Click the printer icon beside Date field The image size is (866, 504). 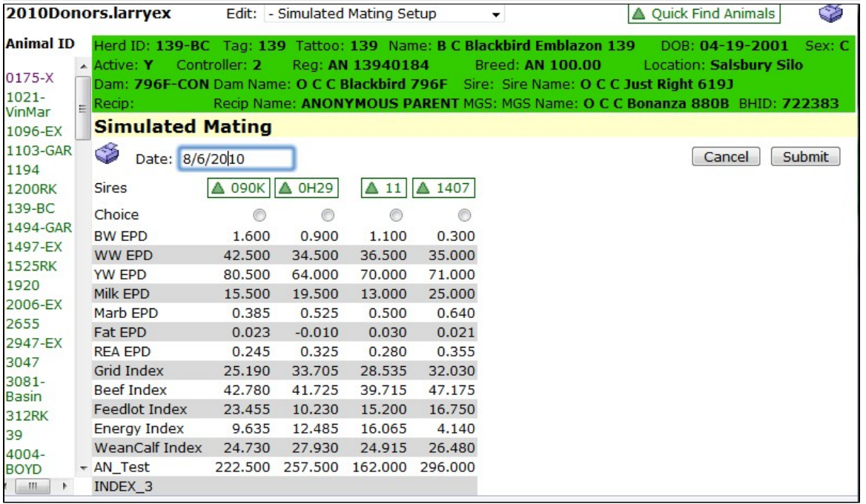click(x=108, y=153)
